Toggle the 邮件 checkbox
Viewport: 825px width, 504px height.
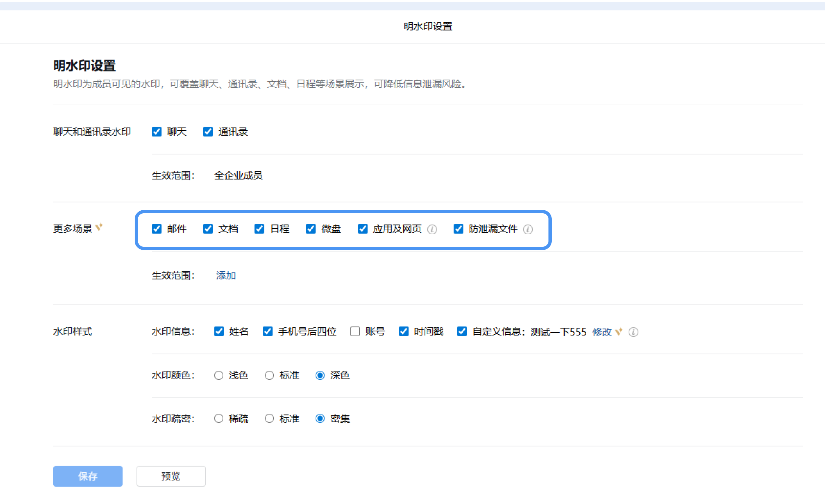(156, 229)
